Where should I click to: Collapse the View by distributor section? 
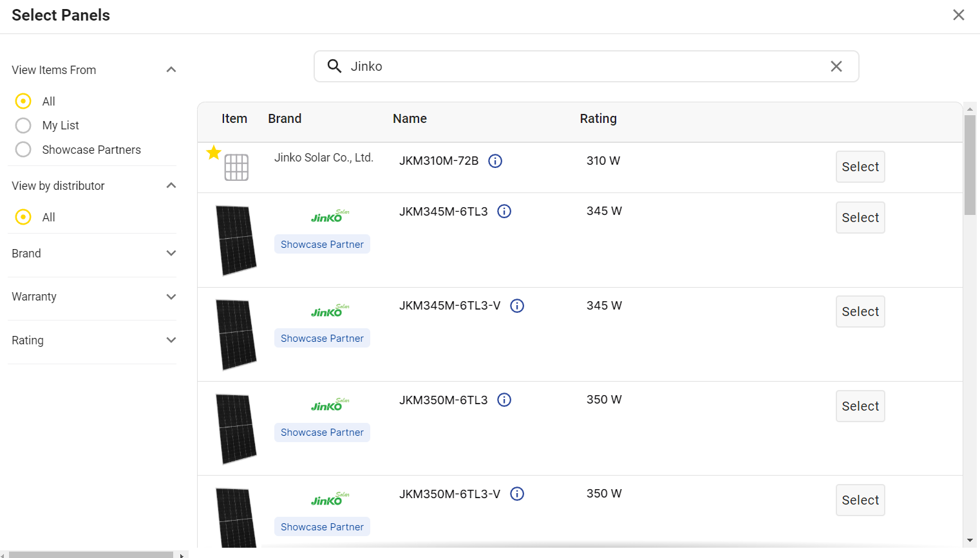click(171, 185)
